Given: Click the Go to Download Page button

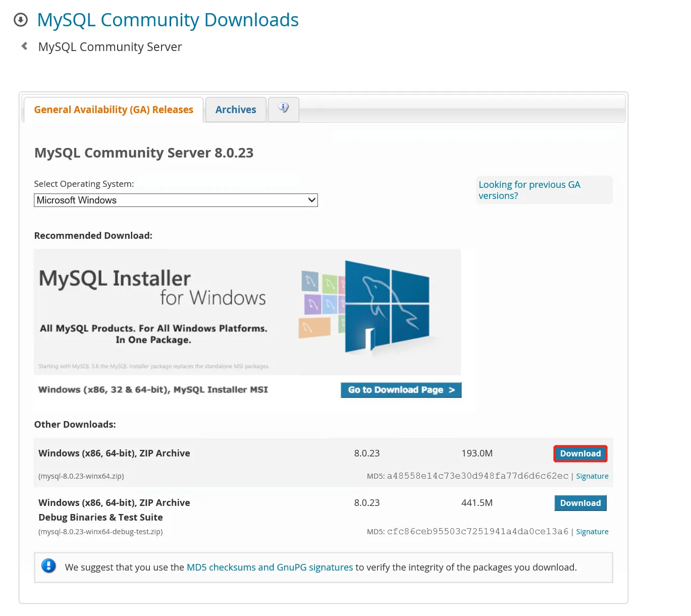Looking at the screenshot, I should click(400, 389).
